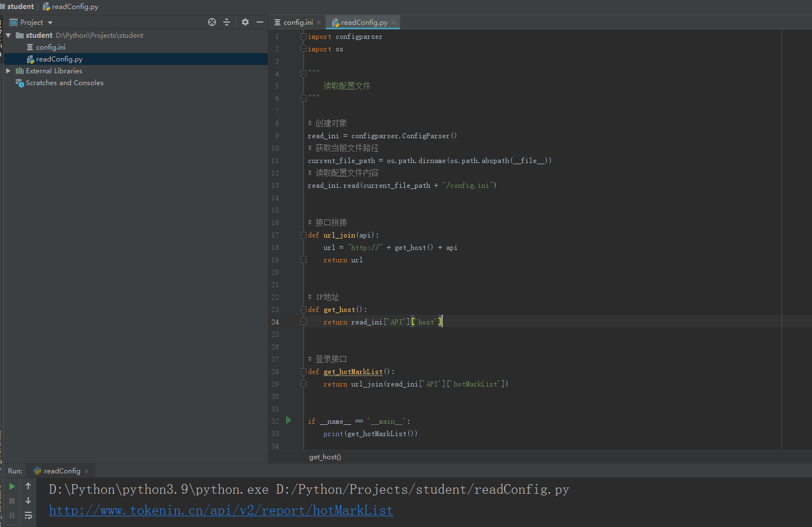This screenshot has height=527, width=812.
Task: Click the get_host() editor breadcrumb
Action: [325, 457]
